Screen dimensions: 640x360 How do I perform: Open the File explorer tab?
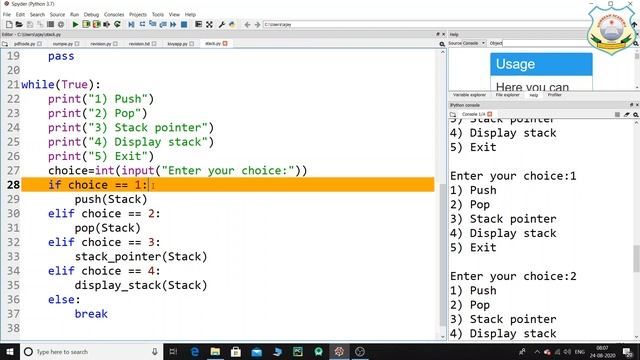pos(507,95)
